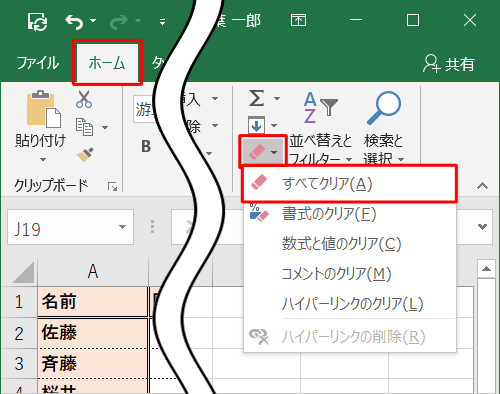The width and height of the screenshot is (500, 394).
Task: Click the ribbon display options icon
Action: click(298, 21)
